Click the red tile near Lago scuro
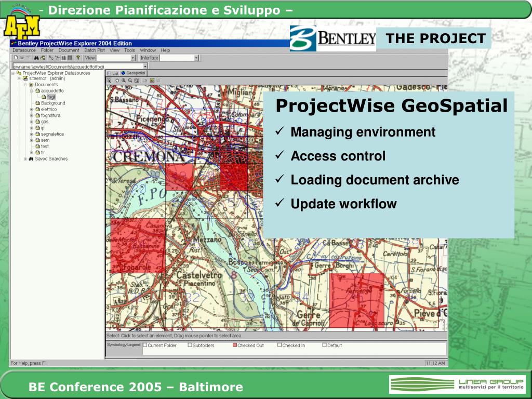Screen dimensions: 532x399 356,300
